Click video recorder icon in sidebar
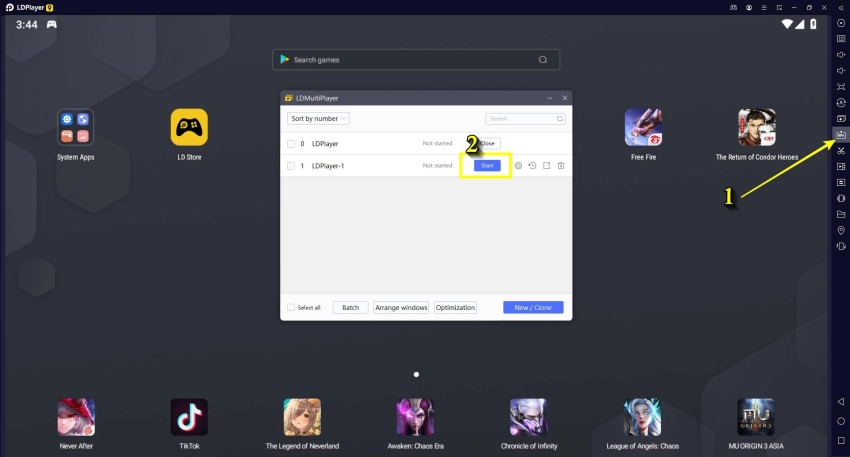This screenshot has width=850, height=457. click(x=841, y=166)
